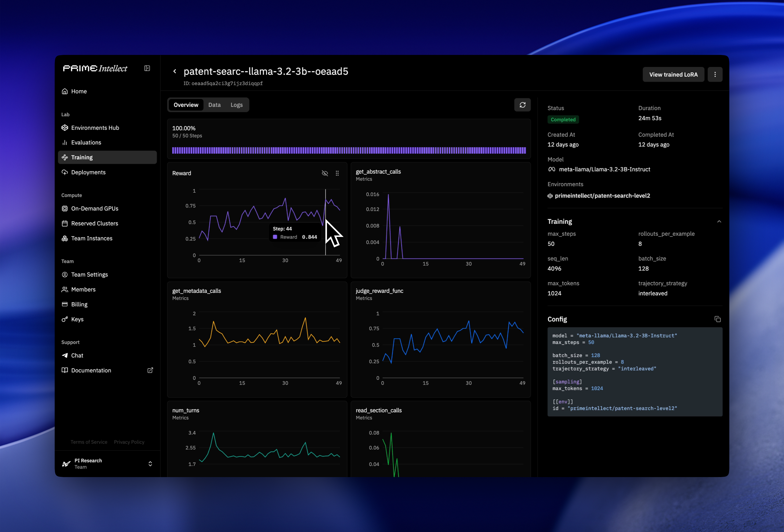
Task: Open On-Demand GPUs under Compute
Action: 94,208
